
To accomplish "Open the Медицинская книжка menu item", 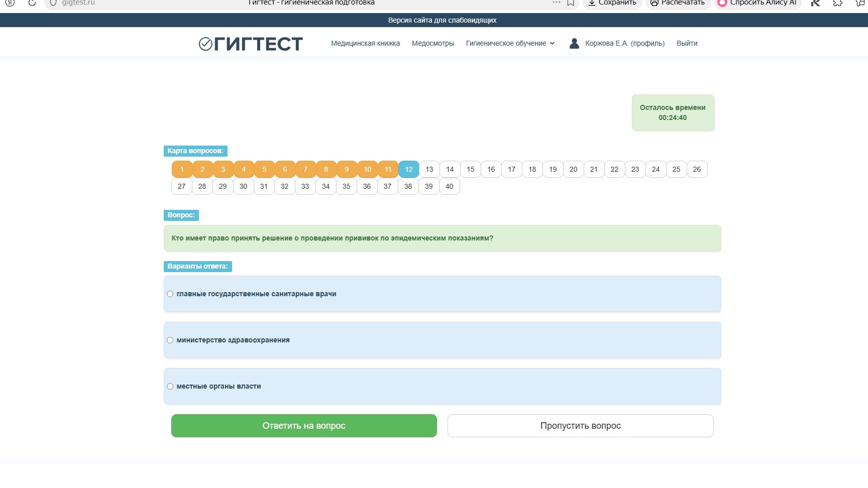I will (x=365, y=43).
